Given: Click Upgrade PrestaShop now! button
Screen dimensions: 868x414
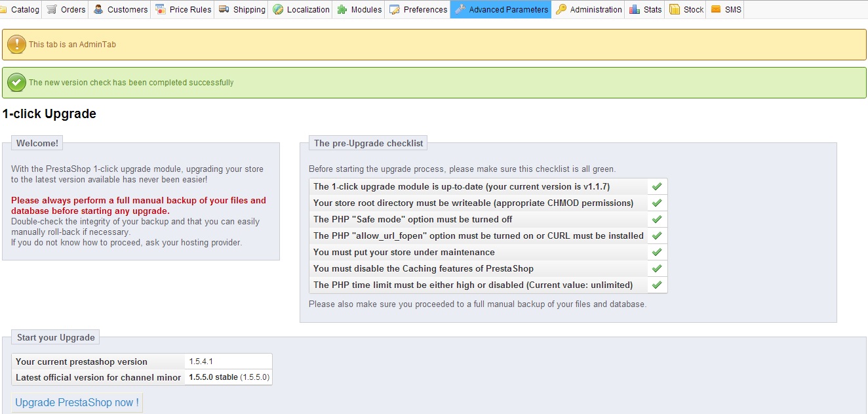Looking at the screenshot, I should point(77,402).
